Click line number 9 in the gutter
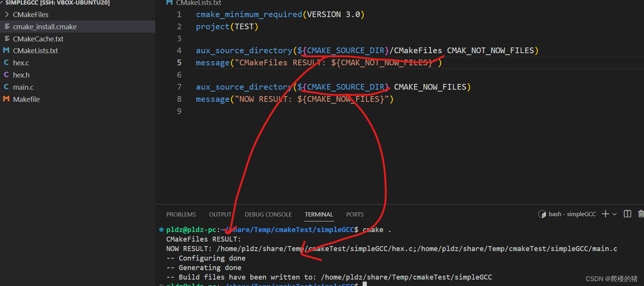644x286 pixels. point(179,111)
